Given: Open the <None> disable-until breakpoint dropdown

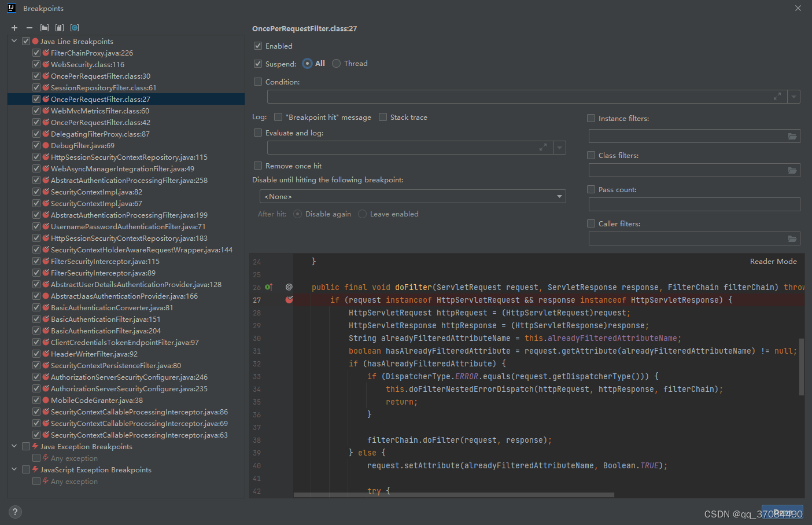Looking at the screenshot, I should point(413,196).
